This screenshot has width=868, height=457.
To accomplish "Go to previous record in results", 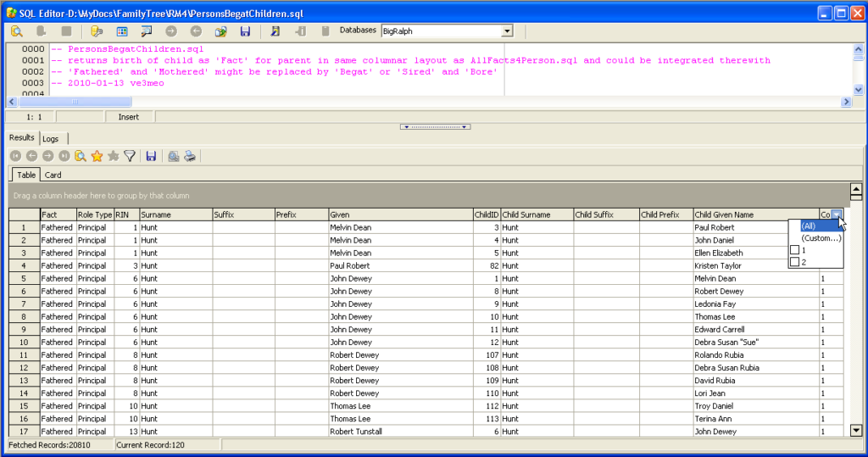I will (x=31, y=156).
